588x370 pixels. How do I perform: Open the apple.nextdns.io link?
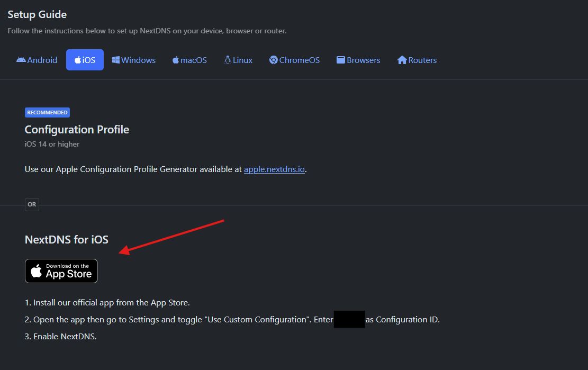[274, 169]
